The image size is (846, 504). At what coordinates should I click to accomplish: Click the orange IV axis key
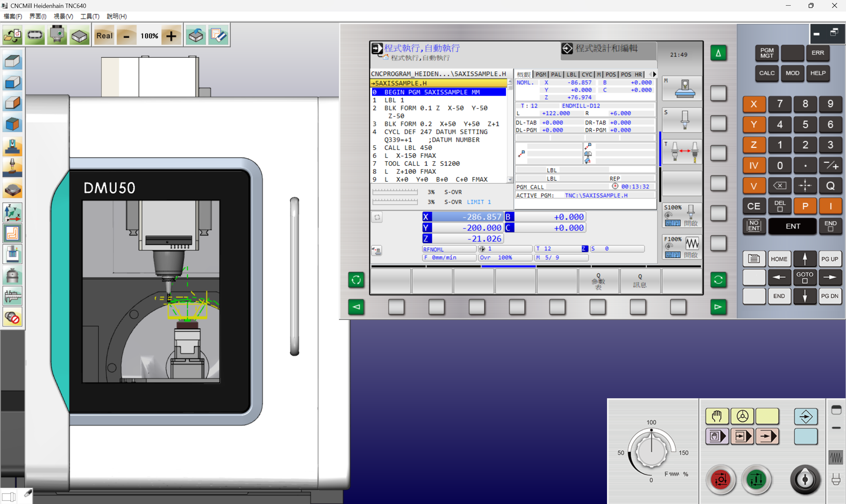point(754,165)
